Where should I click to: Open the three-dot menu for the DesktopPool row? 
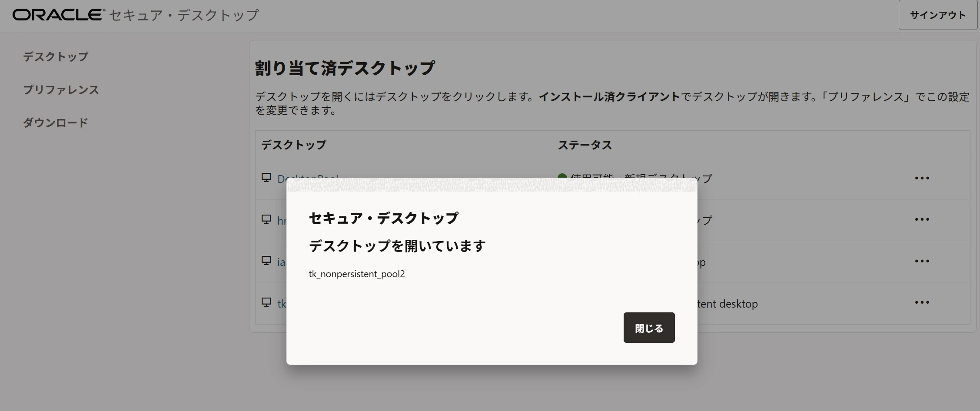[x=922, y=178]
